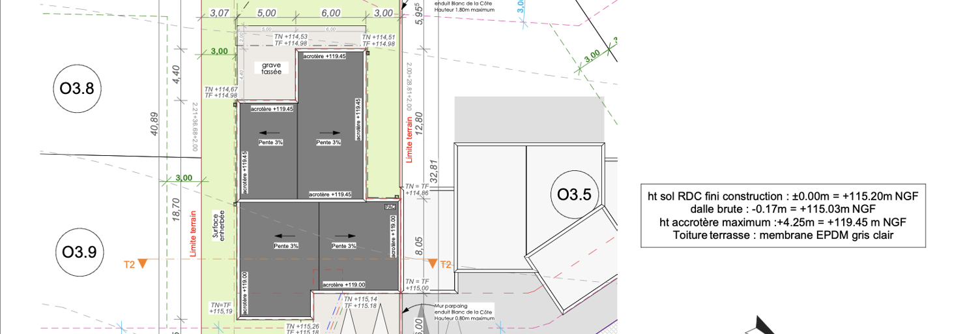Select the 'grave tassée' annotation
The width and height of the screenshot is (980, 334).
[x=272, y=69]
